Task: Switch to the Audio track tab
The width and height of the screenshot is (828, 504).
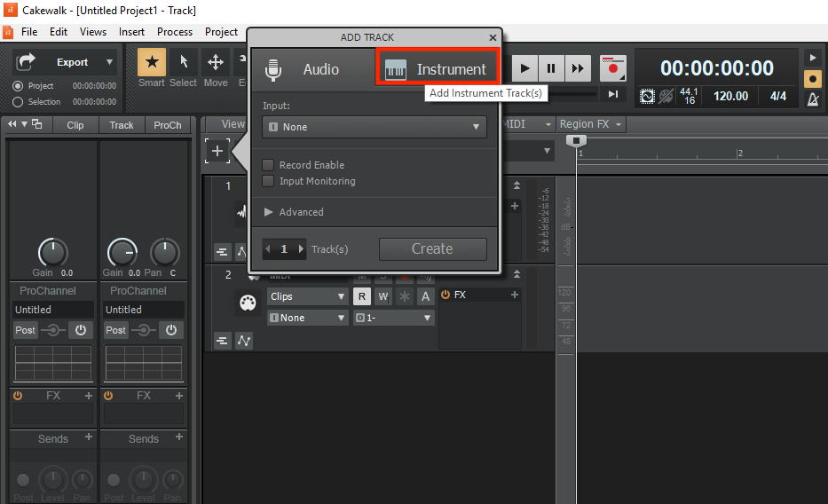Action: click(314, 70)
